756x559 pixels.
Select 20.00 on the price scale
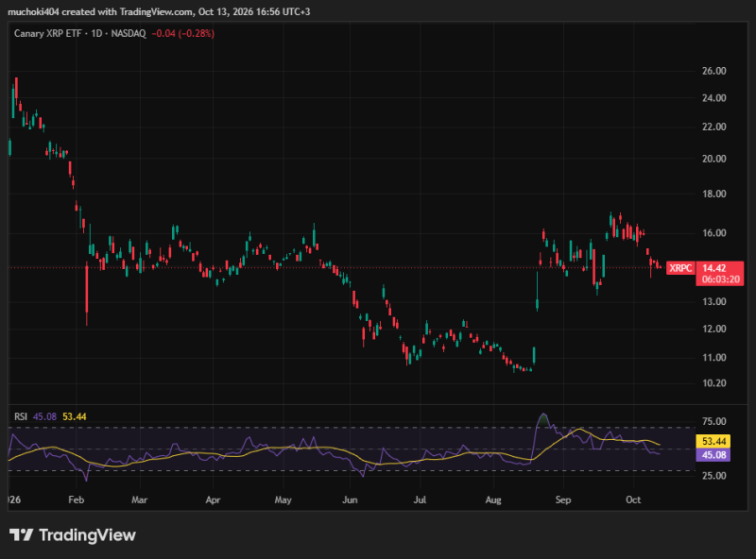[714, 159]
